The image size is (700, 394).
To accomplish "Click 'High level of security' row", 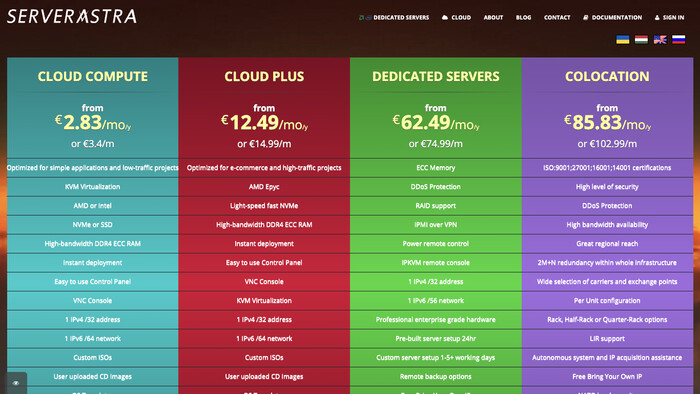I will 607,187.
